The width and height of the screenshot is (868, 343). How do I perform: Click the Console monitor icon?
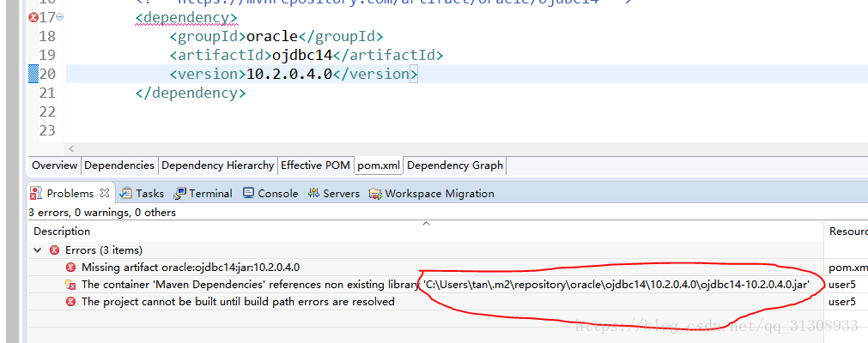pos(249,194)
